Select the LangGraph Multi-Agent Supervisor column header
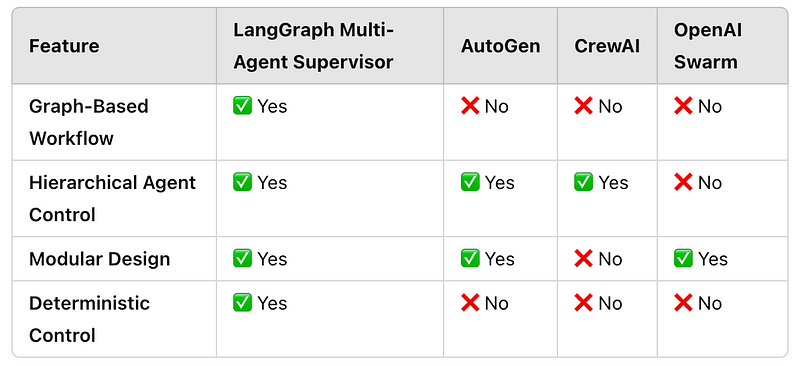This screenshot has height=366, width=800. point(314,46)
